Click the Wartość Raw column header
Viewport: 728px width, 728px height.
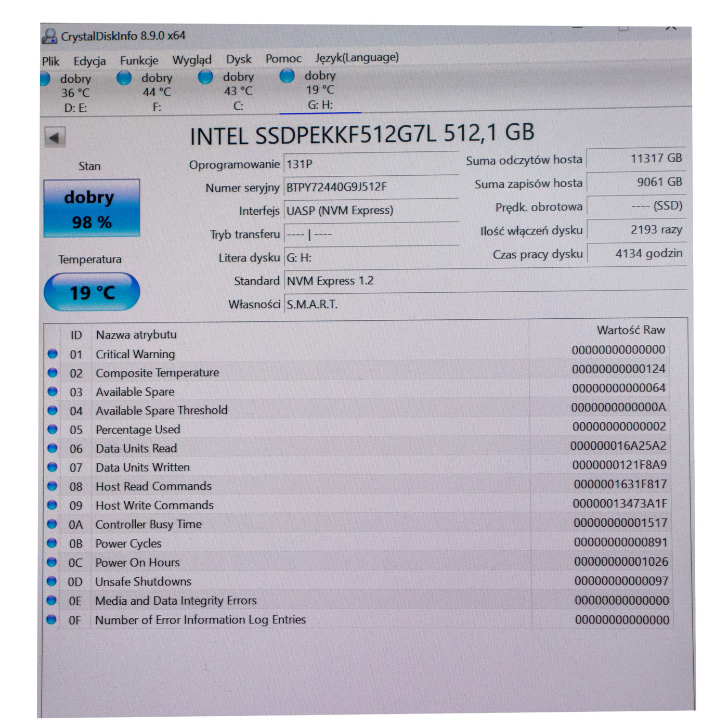click(631, 330)
